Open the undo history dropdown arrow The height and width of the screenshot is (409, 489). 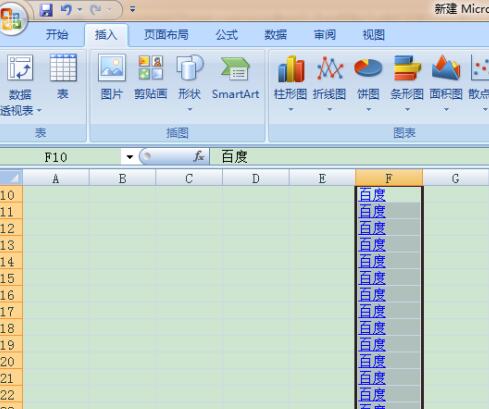pos(79,10)
